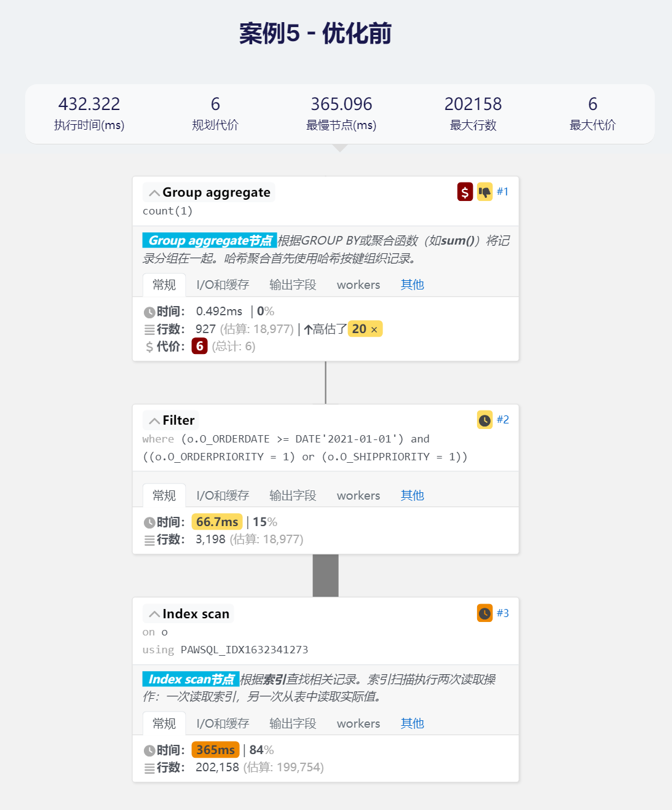This screenshot has height=810, width=672.
Task: Click the 66.7ms time badge
Action: (217, 522)
